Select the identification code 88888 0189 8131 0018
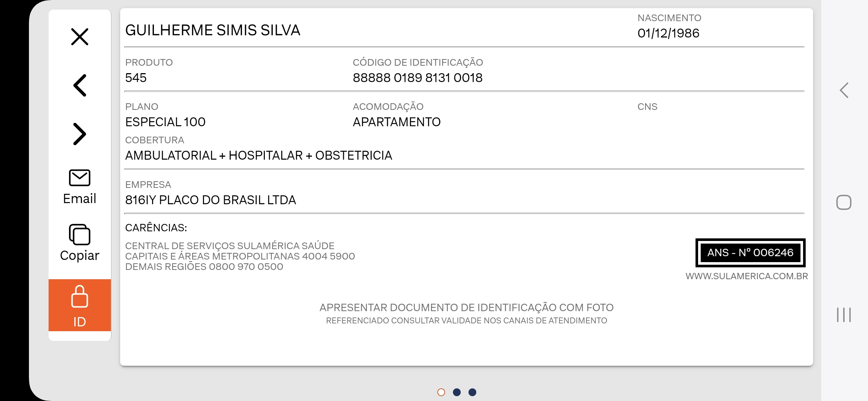 (418, 78)
